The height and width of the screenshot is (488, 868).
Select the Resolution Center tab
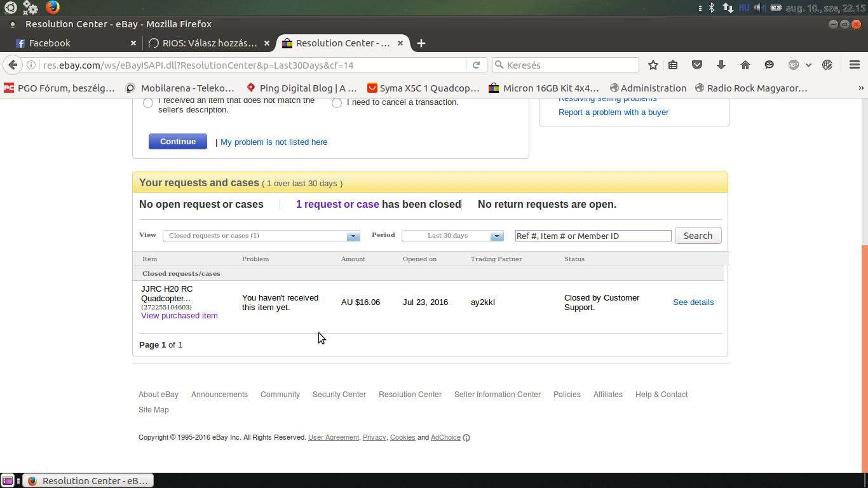(x=343, y=43)
